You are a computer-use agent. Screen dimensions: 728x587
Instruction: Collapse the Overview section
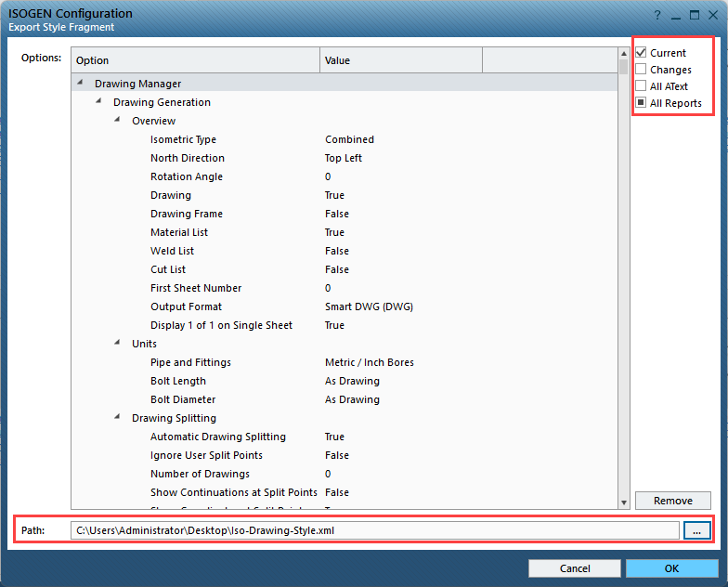click(x=118, y=121)
